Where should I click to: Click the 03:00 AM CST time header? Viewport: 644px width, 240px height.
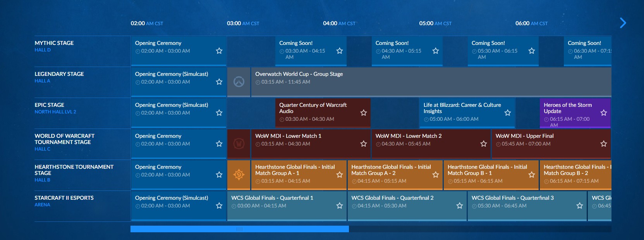pyautogui.click(x=243, y=23)
